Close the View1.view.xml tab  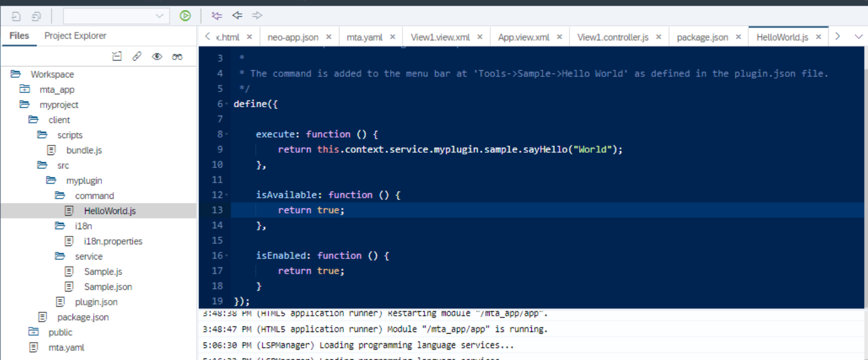click(x=480, y=37)
